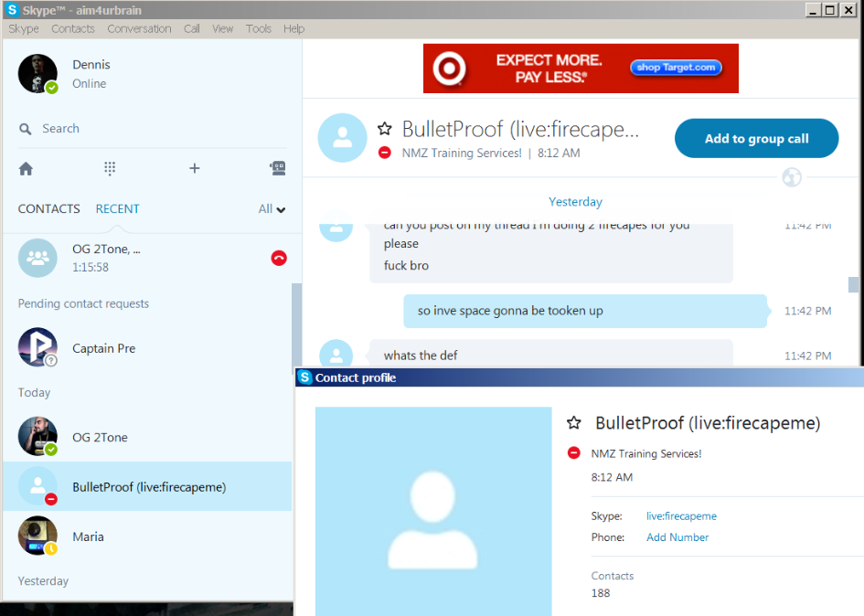Click the shop Target.com ad button
Screen dimensions: 864x616
pos(676,68)
